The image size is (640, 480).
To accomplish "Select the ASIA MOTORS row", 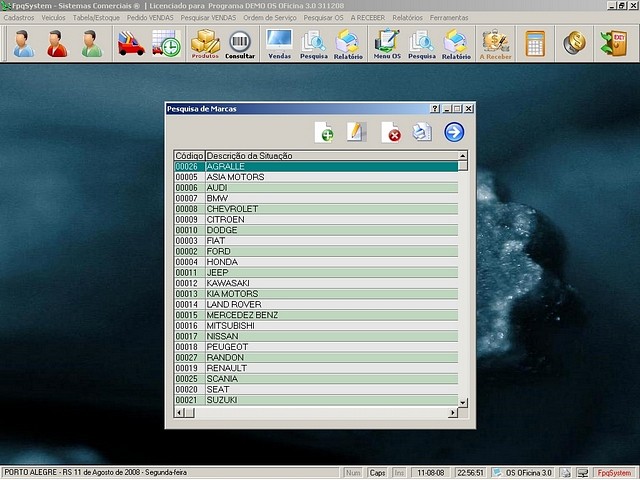I will 316,177.
